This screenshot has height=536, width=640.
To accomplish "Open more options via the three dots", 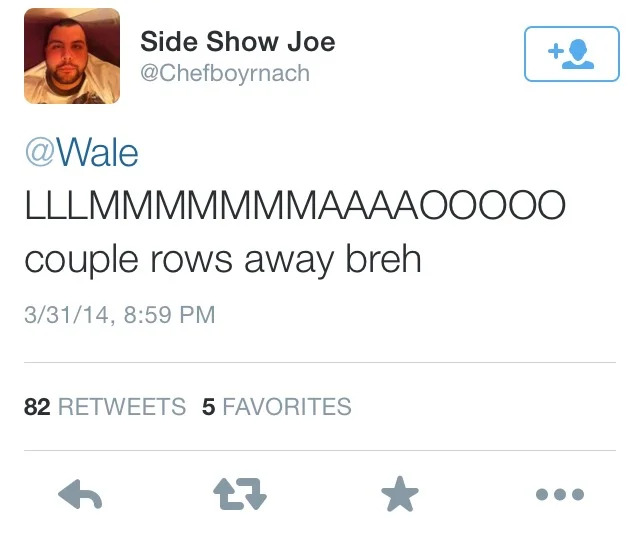I will (560, 494).
